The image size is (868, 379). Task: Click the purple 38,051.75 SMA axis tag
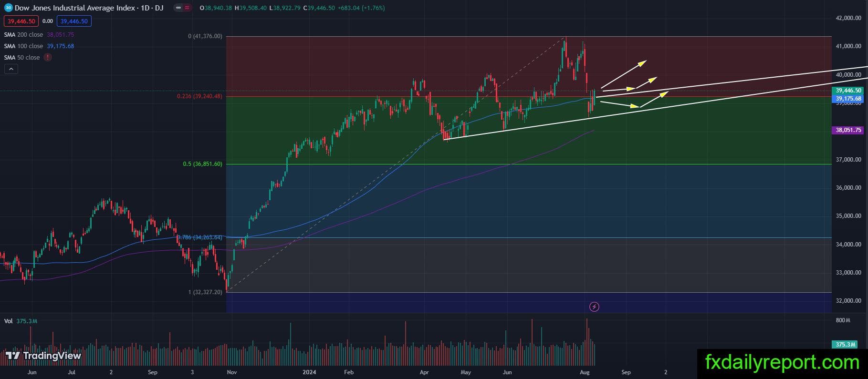(848, 130)
